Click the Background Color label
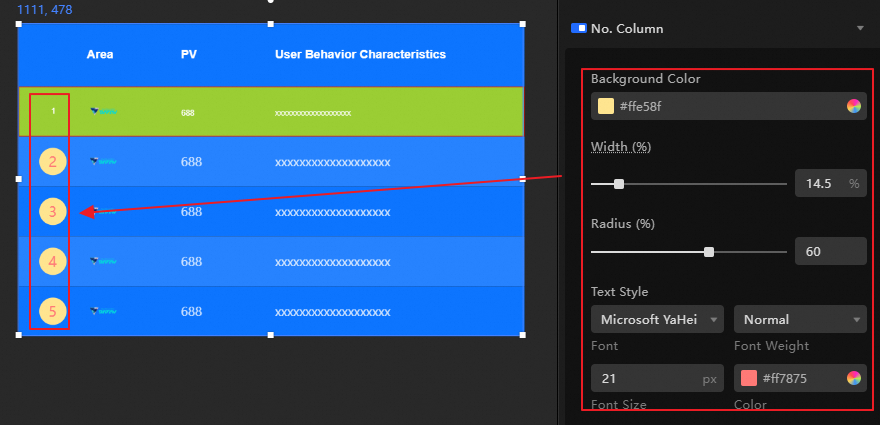The image size is (880, 425). (645, 79)
